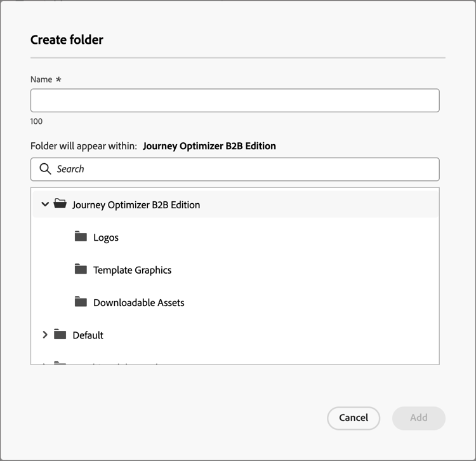
Task: Expand the cut-off folder below Default
Action: click(x=44, y=363)
